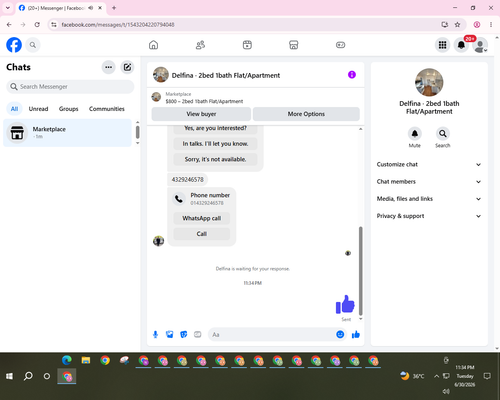
Task: Click the Call button in chat
Action: (202, 234)
